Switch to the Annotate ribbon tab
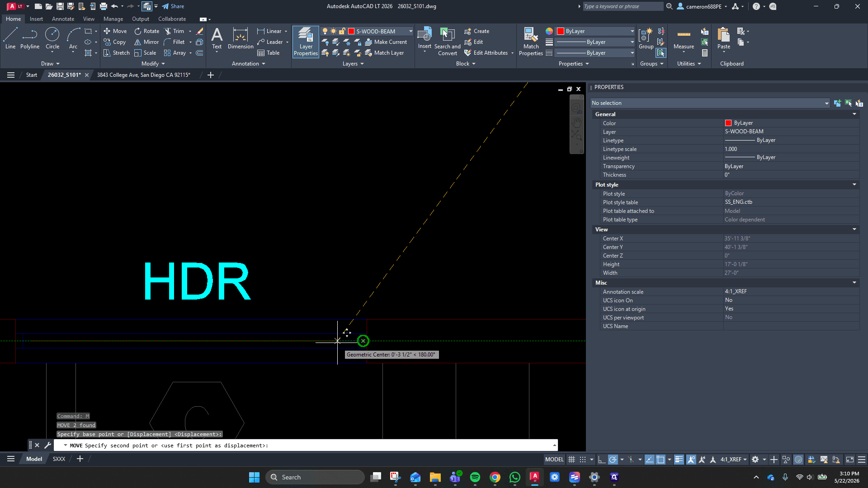This screenshot has width=868, height=488. tap(63, 19)
